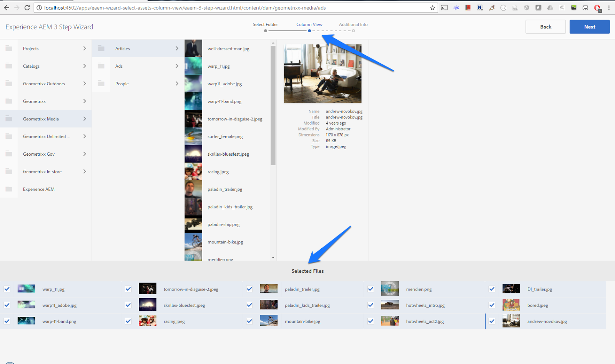
Task: Deselect the racing.jpeg checkbox
Action: tap(128, 321)
